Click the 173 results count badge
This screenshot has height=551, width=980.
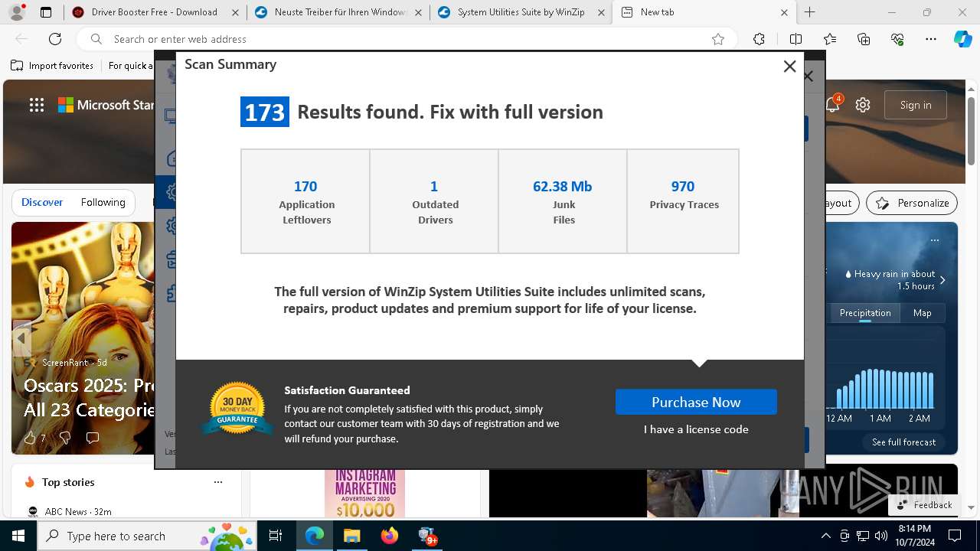coord(265,112)
